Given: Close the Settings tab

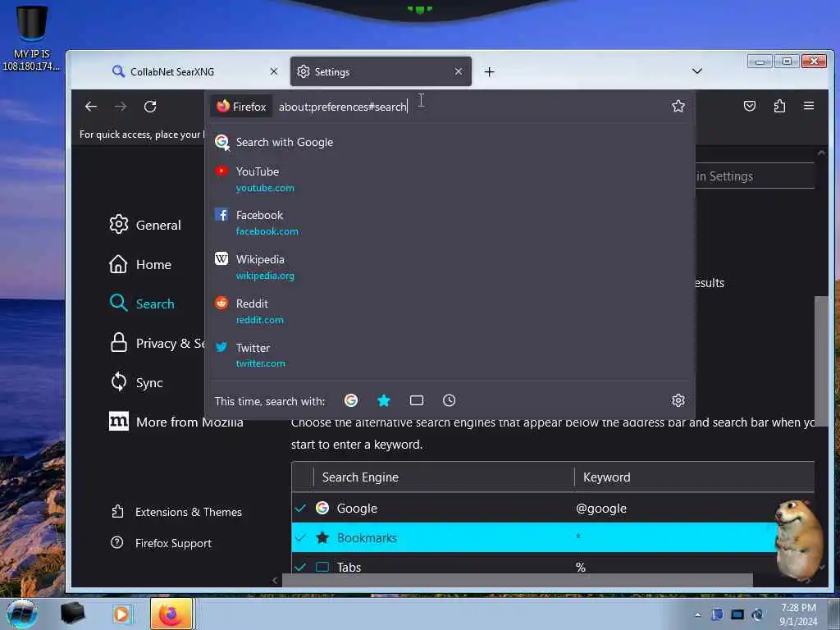Looking at the screenshot, I should pyautogui.click(x=459, y=71).
